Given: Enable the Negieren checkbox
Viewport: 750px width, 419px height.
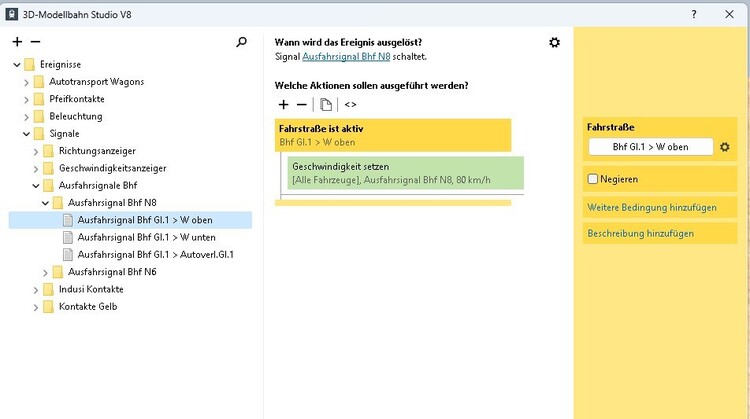Looking at the screenshot, I should (x=593, y=179).
